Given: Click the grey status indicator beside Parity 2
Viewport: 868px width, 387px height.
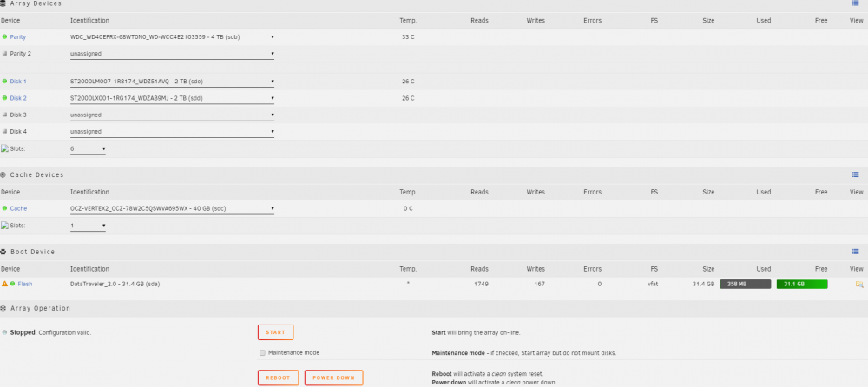Looking at the screenshot, I should pos(4,54).
